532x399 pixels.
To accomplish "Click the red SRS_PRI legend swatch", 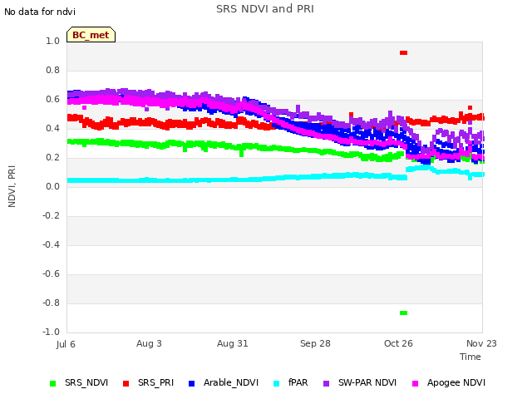I will pos(126,383).
